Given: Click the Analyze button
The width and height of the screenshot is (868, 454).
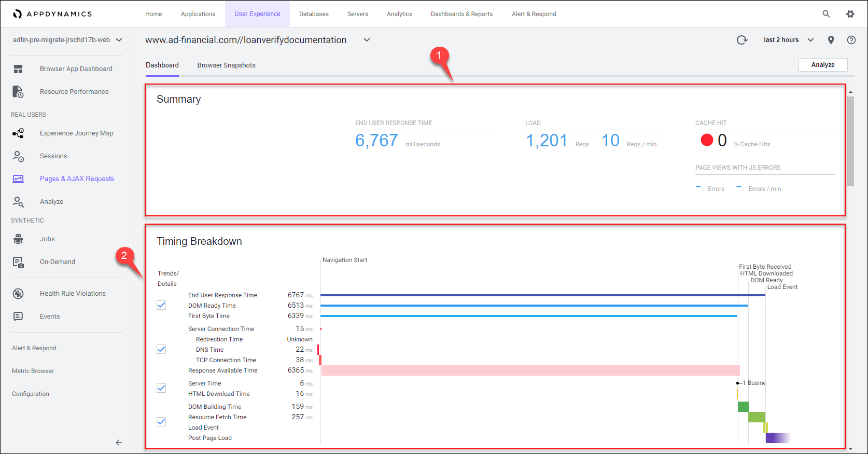Looking at the screenshot, I should [822, 65].
